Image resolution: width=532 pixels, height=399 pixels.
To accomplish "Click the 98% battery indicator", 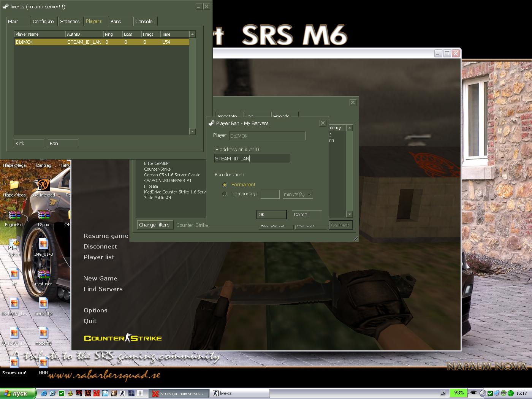I will pyautogui.click(x=459, y=393).
